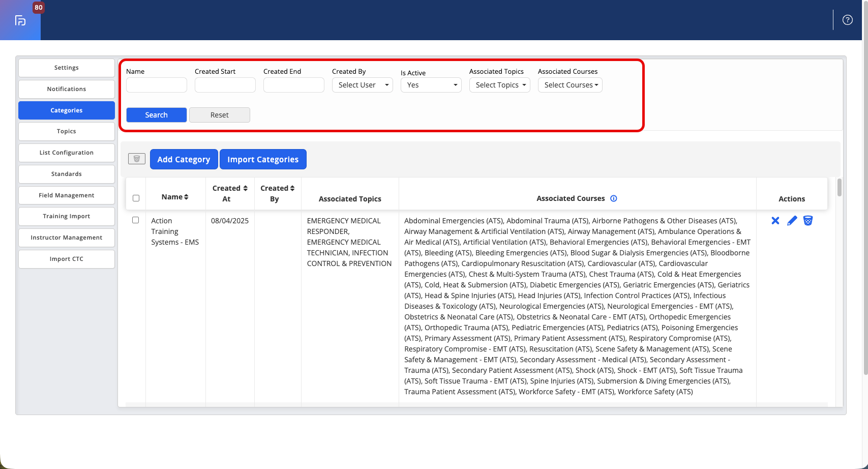Screen dimensions: 868x469
Task: Sort by the Created At column arrows
Action: coord(245,188)
